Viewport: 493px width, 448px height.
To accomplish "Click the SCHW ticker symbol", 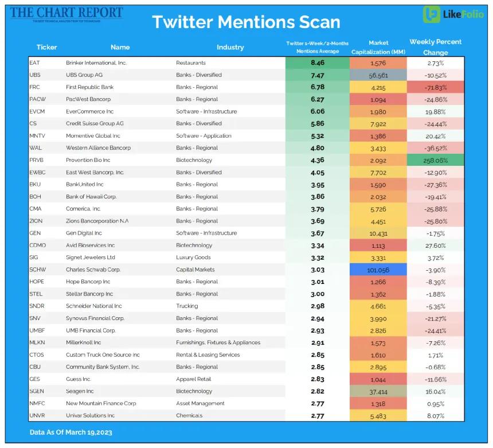I will point(37,270).
